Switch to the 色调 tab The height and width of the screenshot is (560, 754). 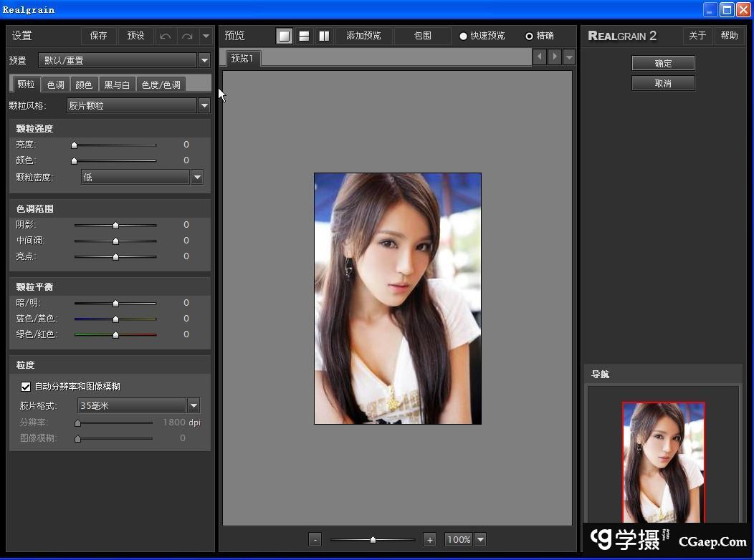point(55,85)
